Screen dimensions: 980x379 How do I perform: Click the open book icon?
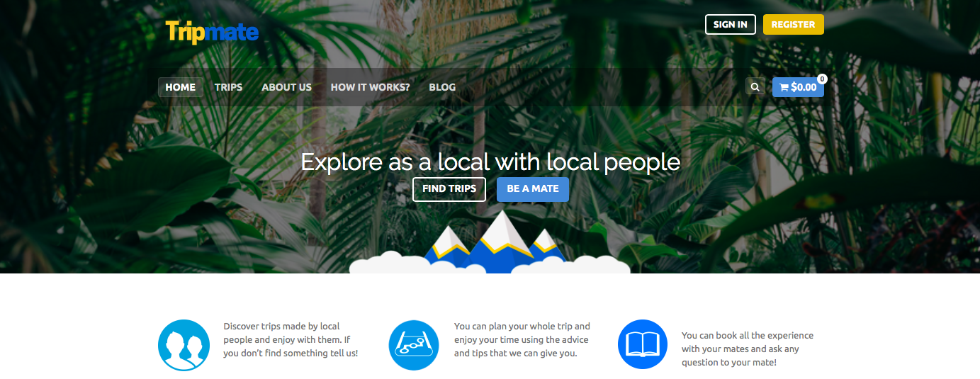click(x=643, y=344)
